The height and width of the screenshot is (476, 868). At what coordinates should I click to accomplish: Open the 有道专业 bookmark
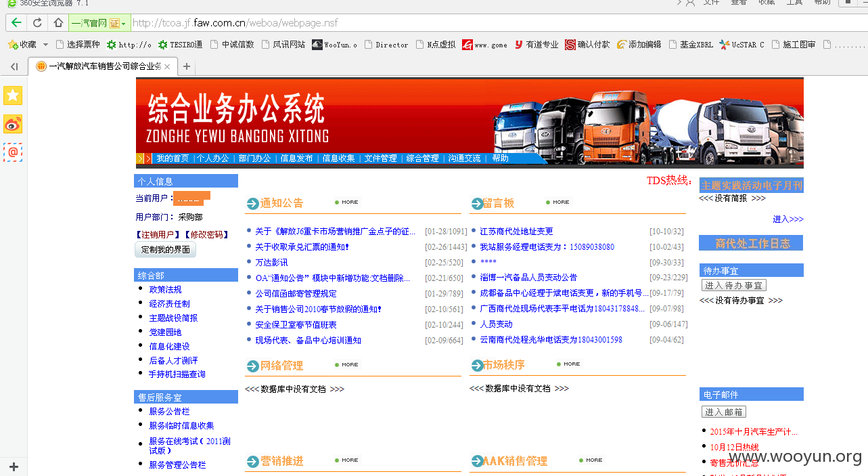(536, 45)
